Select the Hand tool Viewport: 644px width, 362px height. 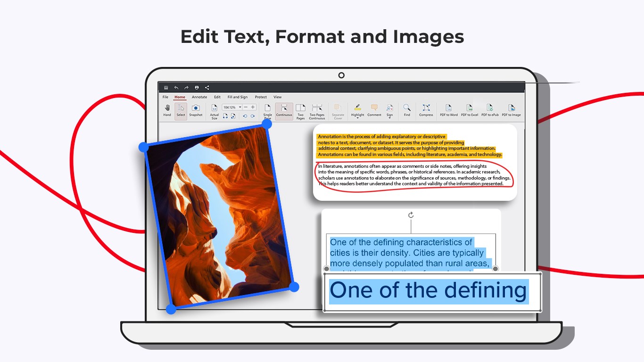tap(167, 109)
